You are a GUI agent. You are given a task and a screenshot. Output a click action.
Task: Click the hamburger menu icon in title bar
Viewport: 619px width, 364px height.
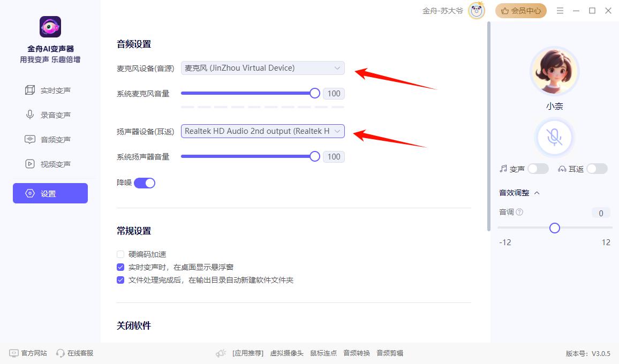[x=560, y=11]
